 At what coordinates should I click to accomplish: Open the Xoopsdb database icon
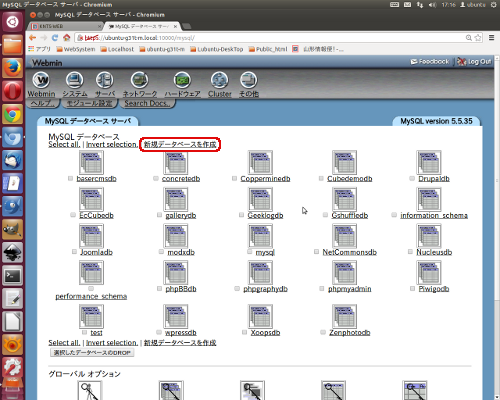point(260,316)
